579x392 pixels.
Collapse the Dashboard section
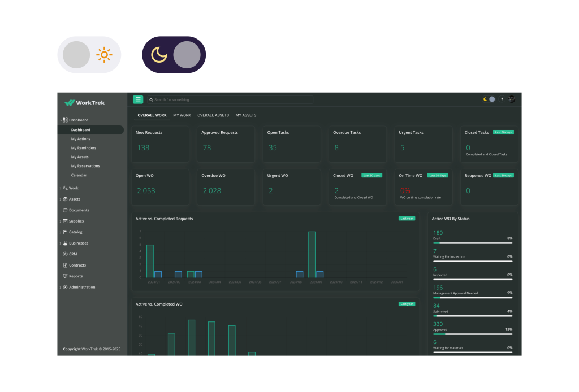point(61,120)
